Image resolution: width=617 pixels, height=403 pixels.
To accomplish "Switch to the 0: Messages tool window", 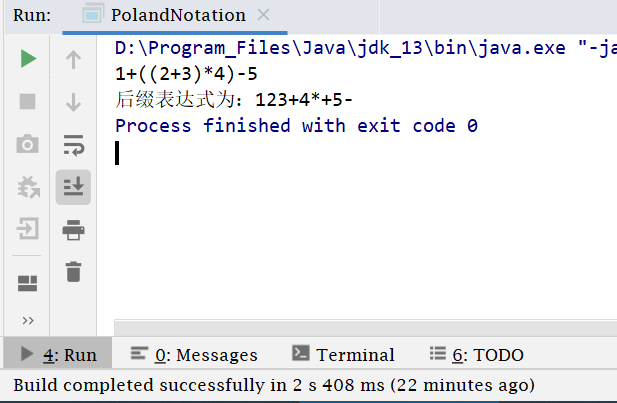I will tap(194, 355).
